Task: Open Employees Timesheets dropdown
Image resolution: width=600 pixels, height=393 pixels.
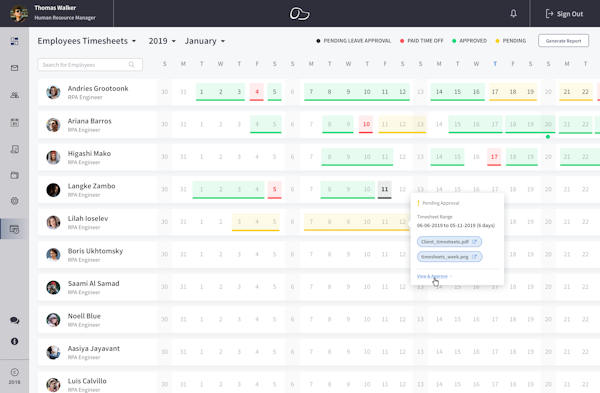Action: (x=86, y=41)
